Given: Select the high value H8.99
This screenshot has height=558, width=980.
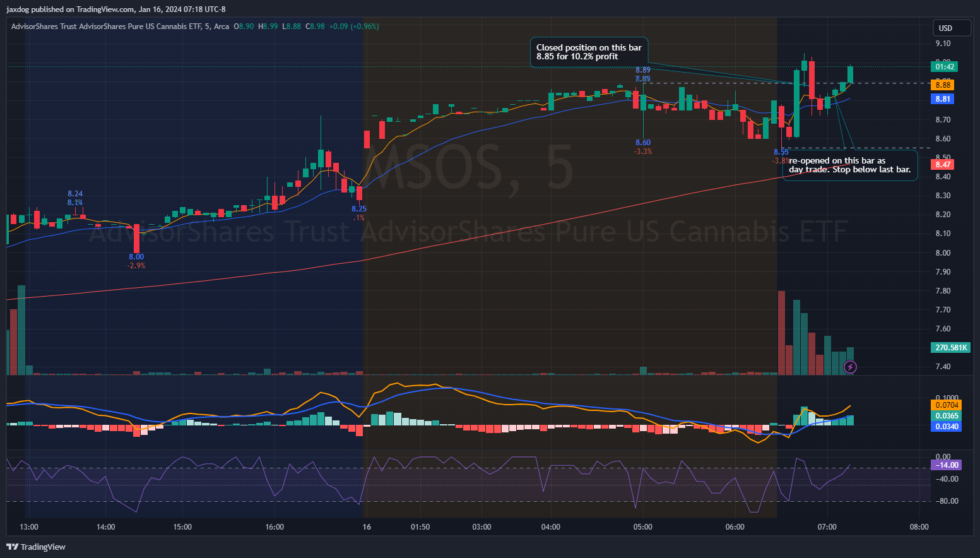Looking at the screenshot, I should click(268, 27).
